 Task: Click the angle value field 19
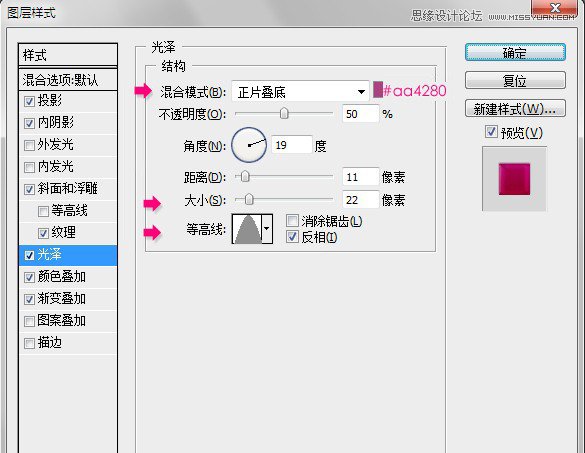pyautogui.click(x=291, y=145)
